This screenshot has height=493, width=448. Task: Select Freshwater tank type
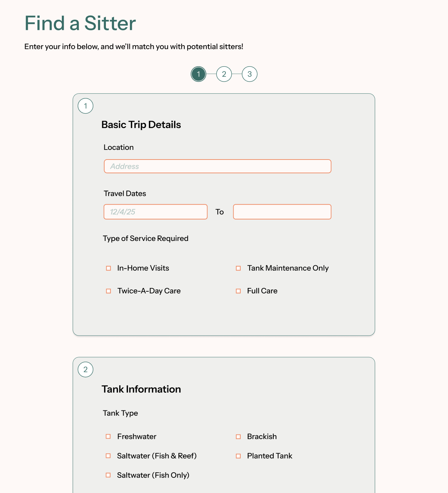click(x=108, y=437)
